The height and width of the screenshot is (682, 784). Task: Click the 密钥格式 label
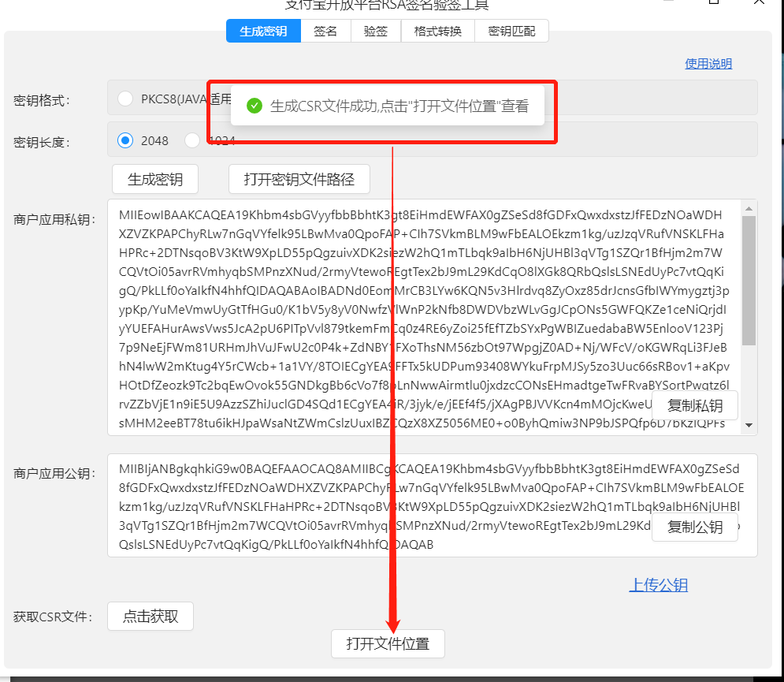[42, 101]
